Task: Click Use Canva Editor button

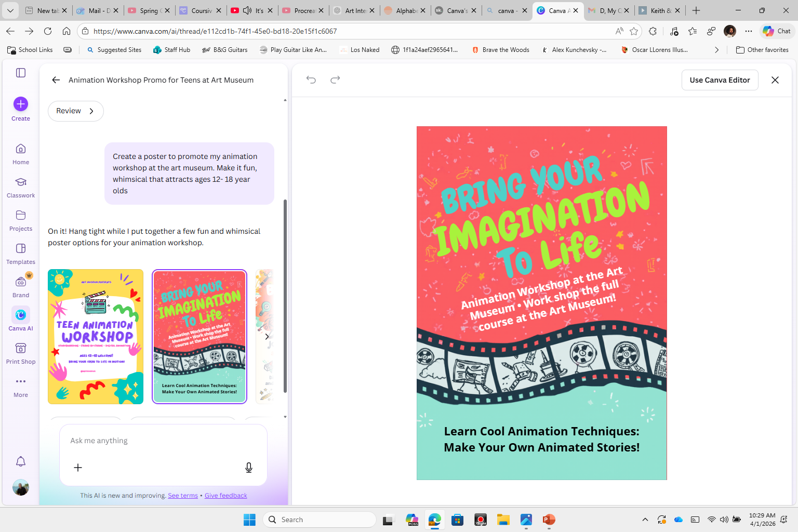Action: pos(720,80)
